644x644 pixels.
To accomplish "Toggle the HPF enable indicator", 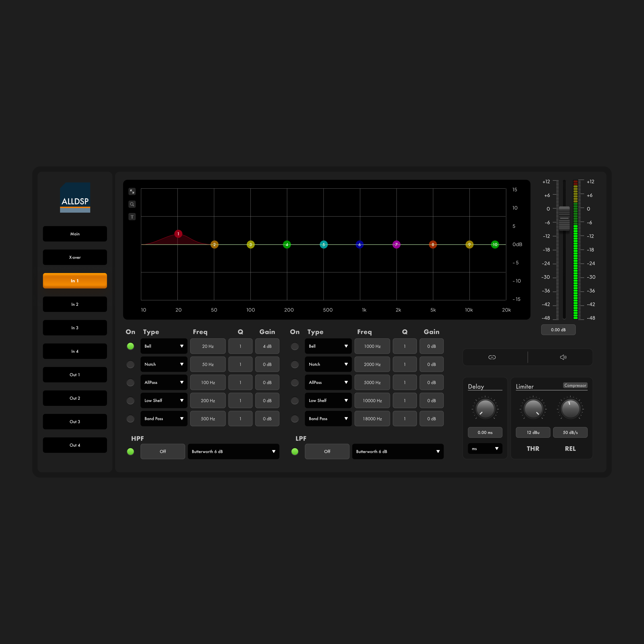I will [x=130, y=451].
